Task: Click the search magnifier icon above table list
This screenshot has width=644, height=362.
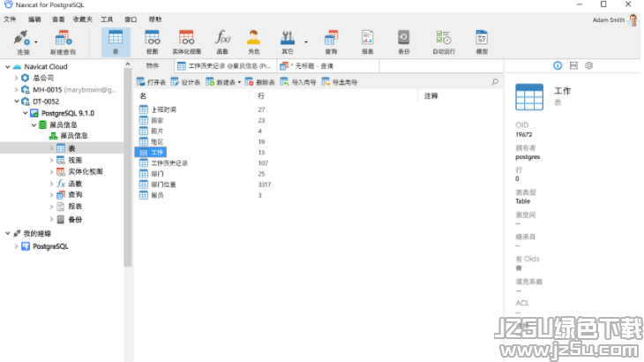Action: pyautogui.click(x=495, y=82)
